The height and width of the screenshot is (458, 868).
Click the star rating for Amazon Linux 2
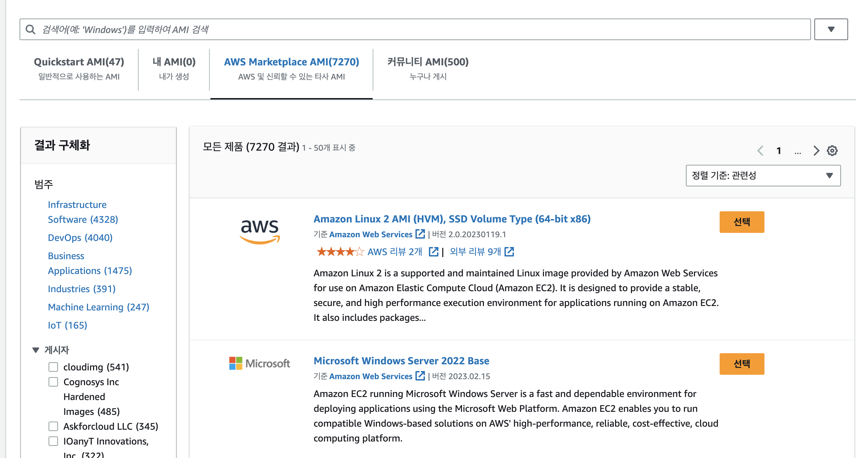tap(340, 251)
